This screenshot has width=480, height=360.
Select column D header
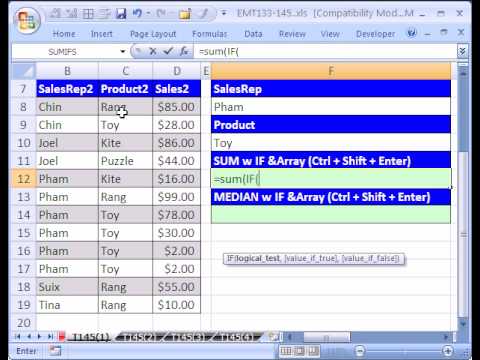point(177,71)
